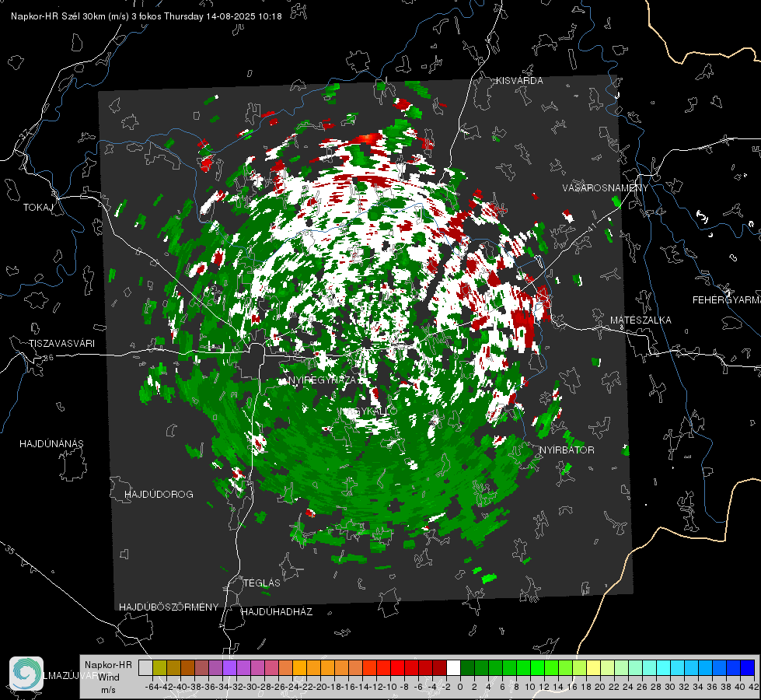Click the NYÍRBÁTOR city label
The image size is (761, 700).
pyautogui.click(x=567, y=450)
